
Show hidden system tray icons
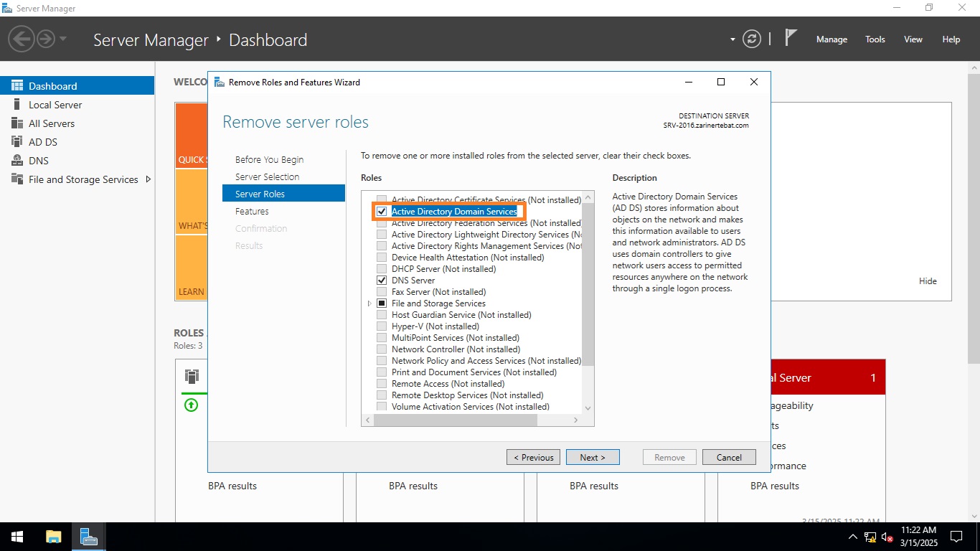pos(853,537)
